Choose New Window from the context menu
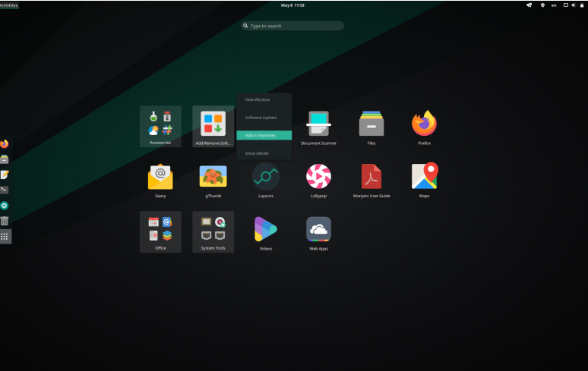588x371 pixels. pyautogui.click(x=264, y=99)
